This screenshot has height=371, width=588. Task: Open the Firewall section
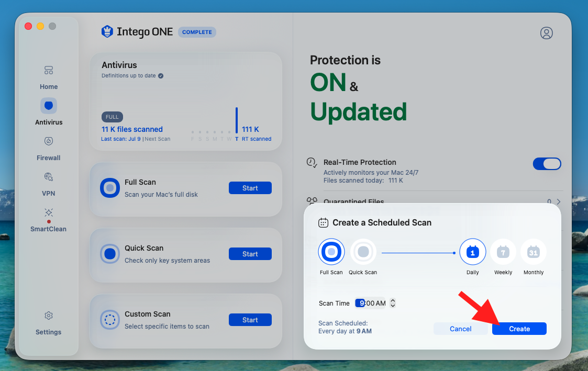(48, 149)
